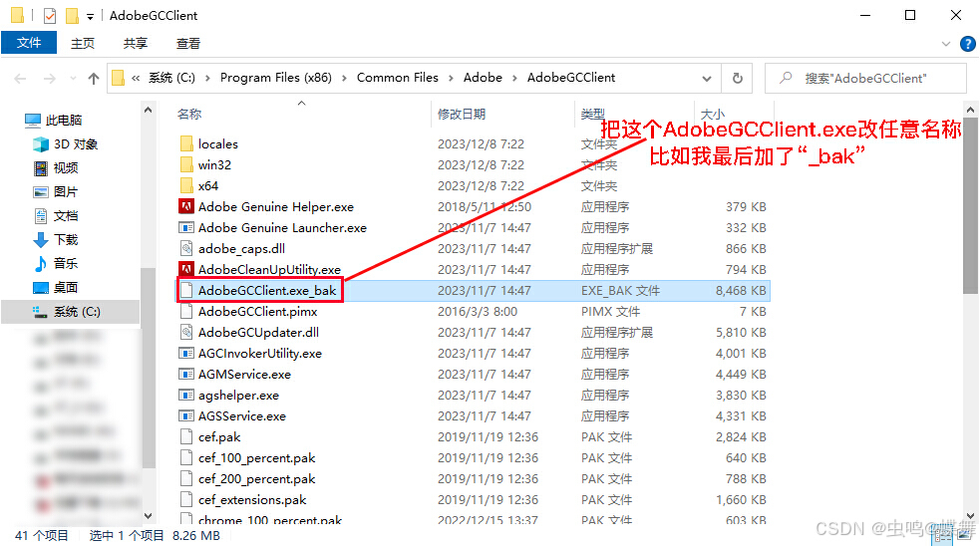Click 8,468 KB size cell
Screen dimensions: 980x546
click(741, 291)
